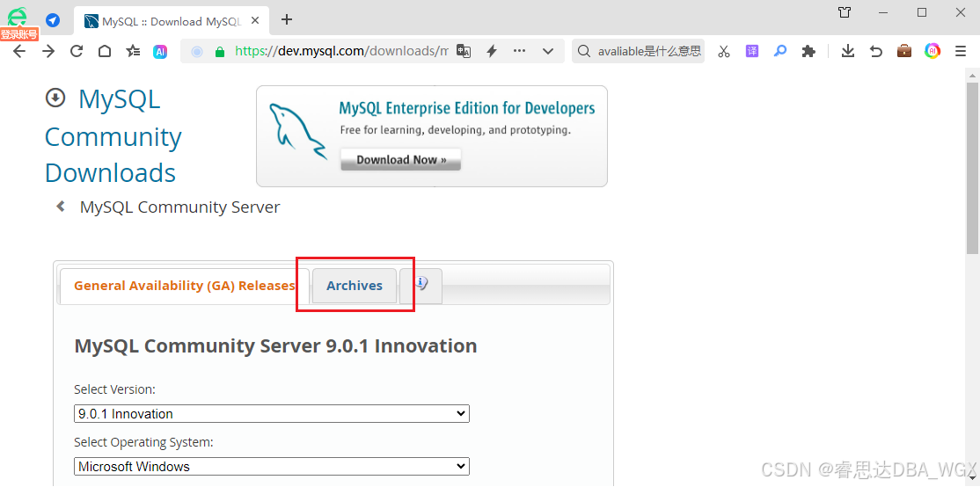Open the home page via house icon
This screenshot has width=980, height=487.
pyautogui.click(x=105, y=51)
